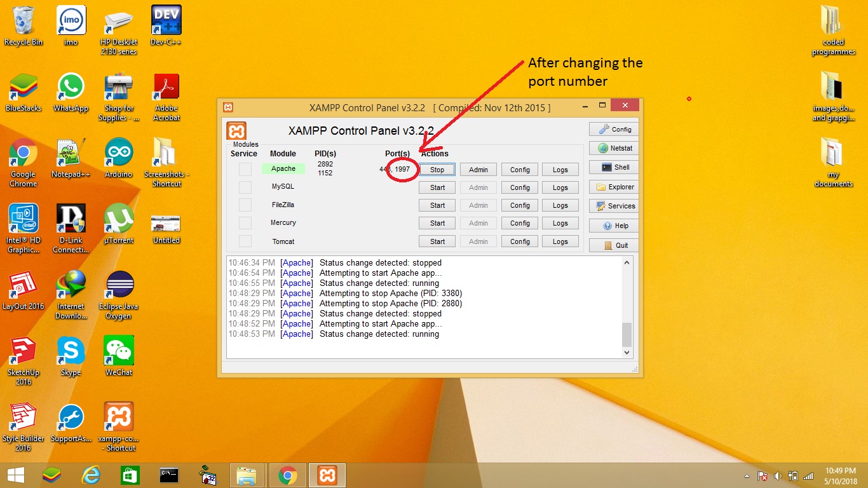Click the log scrollbar down arrow
The width and height of the screenshot is (868, 488).
[x=627, y=352]
